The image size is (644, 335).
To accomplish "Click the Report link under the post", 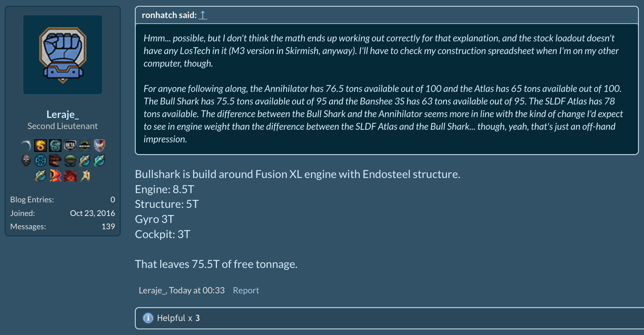I will 246,290.
